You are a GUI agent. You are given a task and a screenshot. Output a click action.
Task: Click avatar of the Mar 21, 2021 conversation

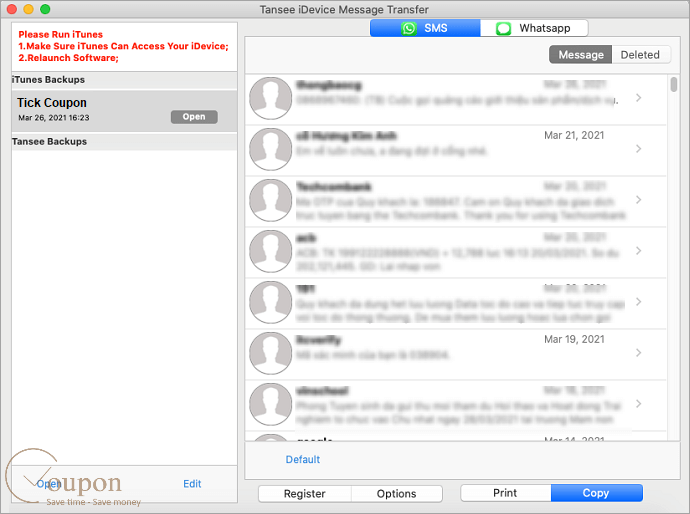[x=271, y=149]
